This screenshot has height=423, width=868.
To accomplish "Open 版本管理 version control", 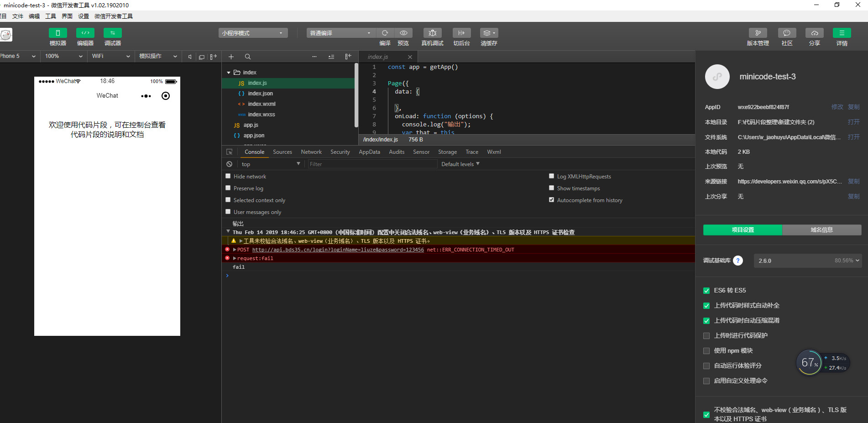I will [x=758, y=33].
